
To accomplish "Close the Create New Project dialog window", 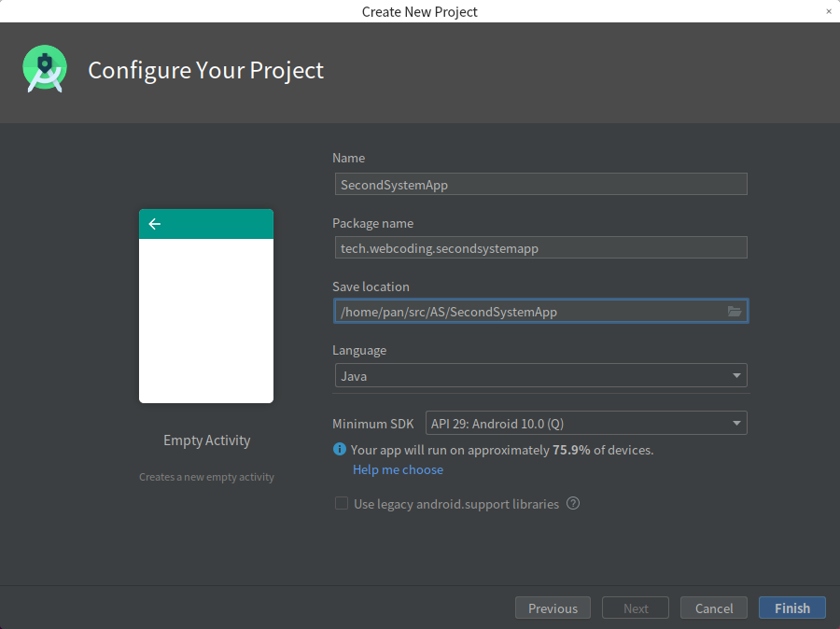I will 829,11.
